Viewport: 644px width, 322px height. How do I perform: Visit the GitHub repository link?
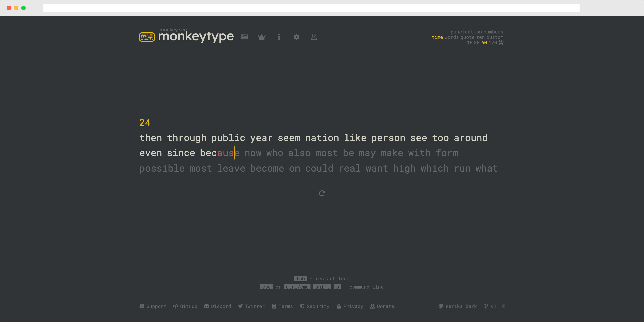pos(185,306)
